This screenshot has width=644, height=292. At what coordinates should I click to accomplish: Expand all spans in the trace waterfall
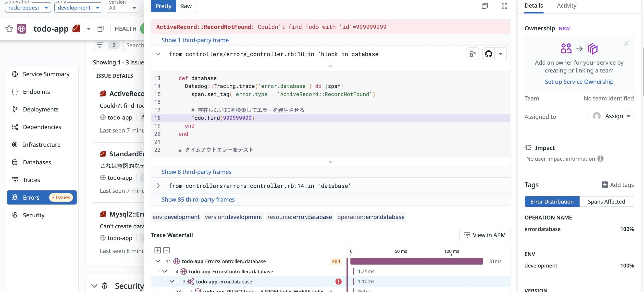point(158,250)
